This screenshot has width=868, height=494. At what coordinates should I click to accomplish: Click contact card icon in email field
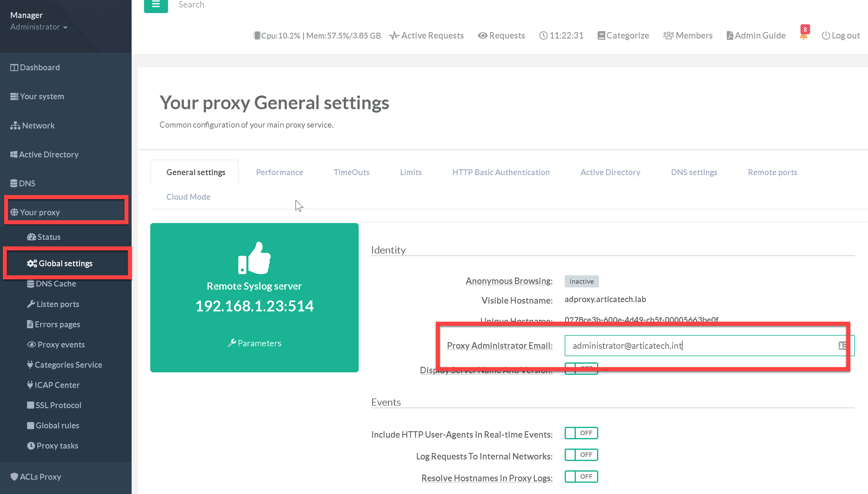click(842, 345)
